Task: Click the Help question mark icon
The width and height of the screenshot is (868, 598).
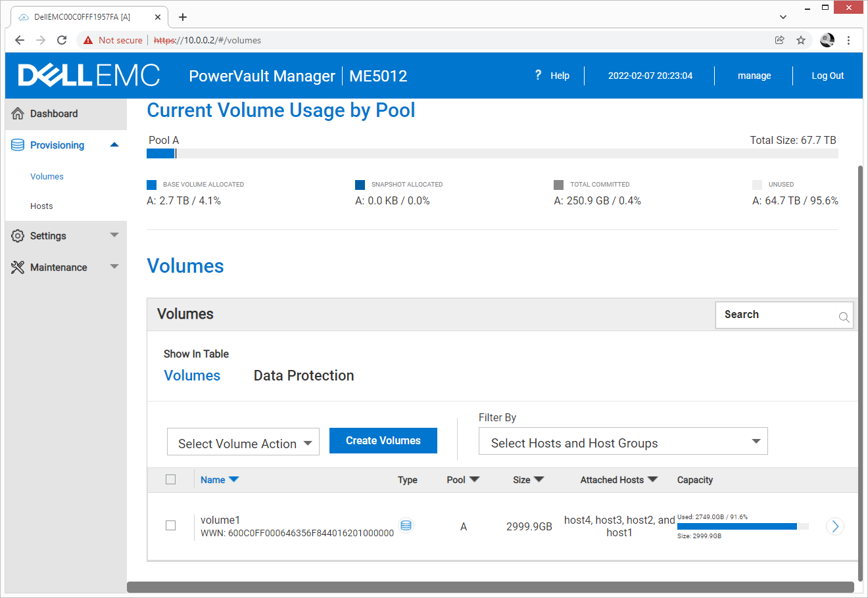Action: [538, 75]
